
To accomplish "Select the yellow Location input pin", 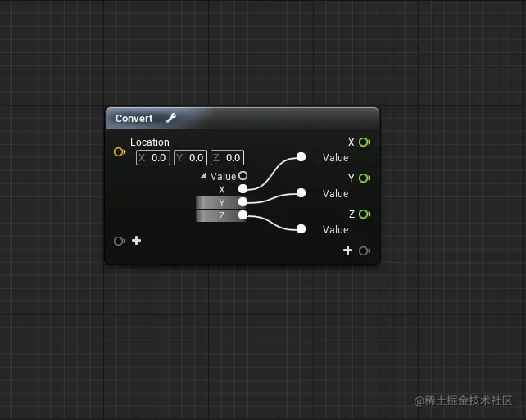I will tap(120, 151).
